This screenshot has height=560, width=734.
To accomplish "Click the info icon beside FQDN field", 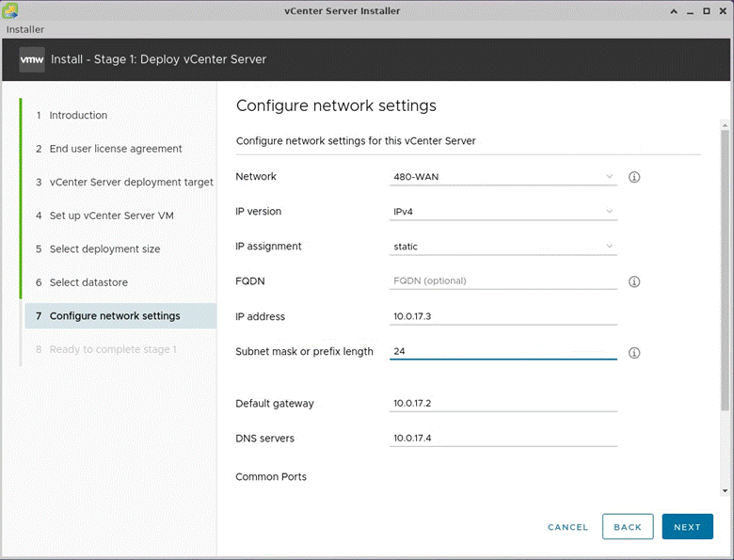I will click(634, 281).
